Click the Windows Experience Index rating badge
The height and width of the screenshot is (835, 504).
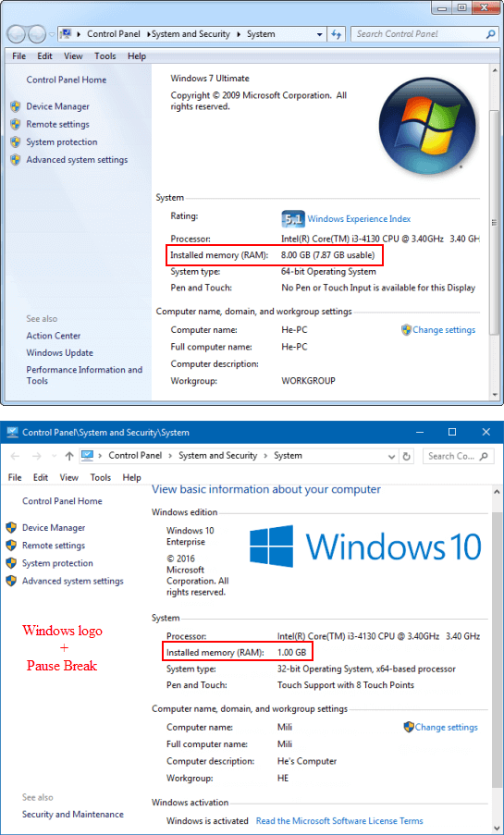(x=292, y=218)
